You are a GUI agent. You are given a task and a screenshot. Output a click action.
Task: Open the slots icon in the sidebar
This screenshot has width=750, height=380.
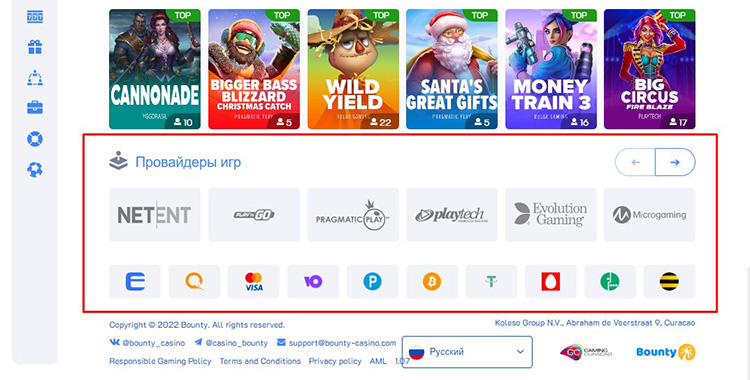tap(34, 17)
